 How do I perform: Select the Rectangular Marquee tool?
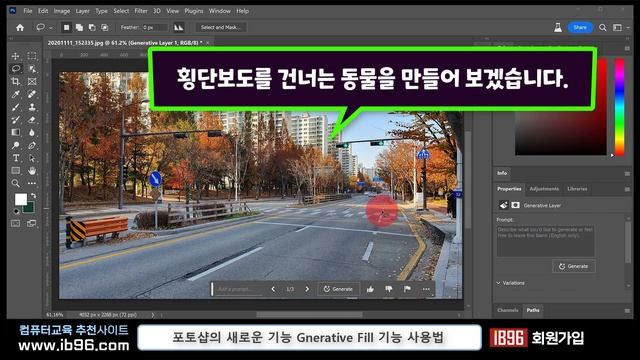[x=32, y=56]
